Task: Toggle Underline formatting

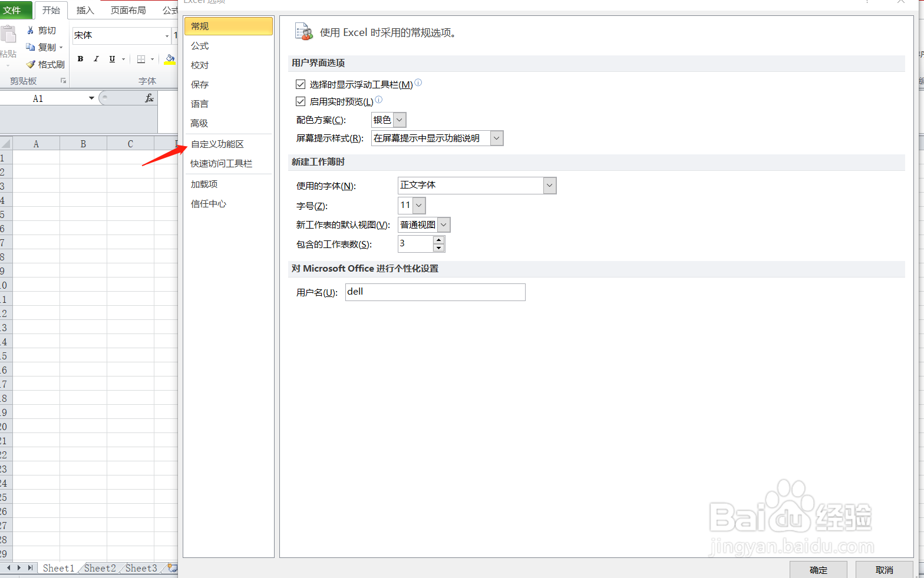Action: click(112, 59)
